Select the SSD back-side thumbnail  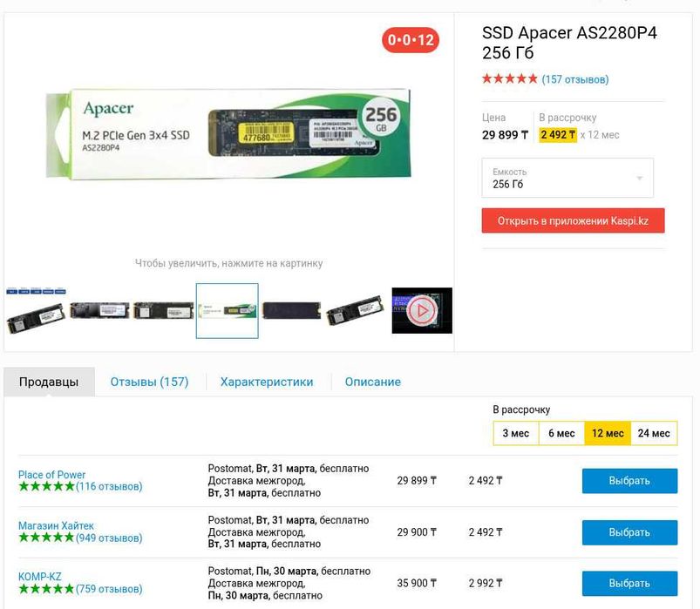tap(291, 310)
